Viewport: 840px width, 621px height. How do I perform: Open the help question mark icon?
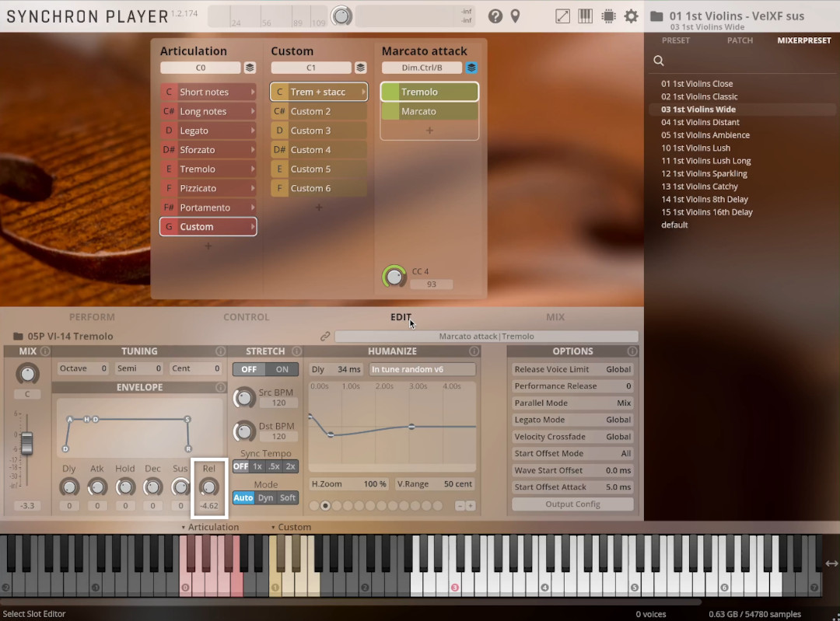pos(495,16)
